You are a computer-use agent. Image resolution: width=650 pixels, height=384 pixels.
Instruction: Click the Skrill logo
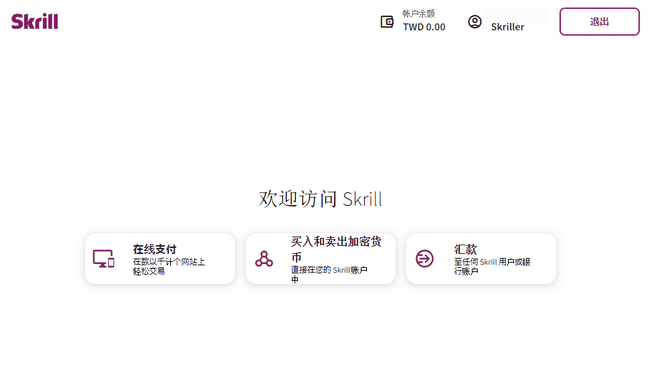click(x=34, y=22)
